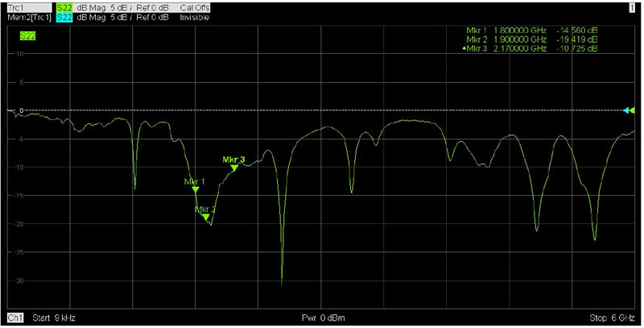Click the cyan reference marker arrow at 0 dB
Image resolution: width=644 pixels, height=328 pixels.
(626, 110)
